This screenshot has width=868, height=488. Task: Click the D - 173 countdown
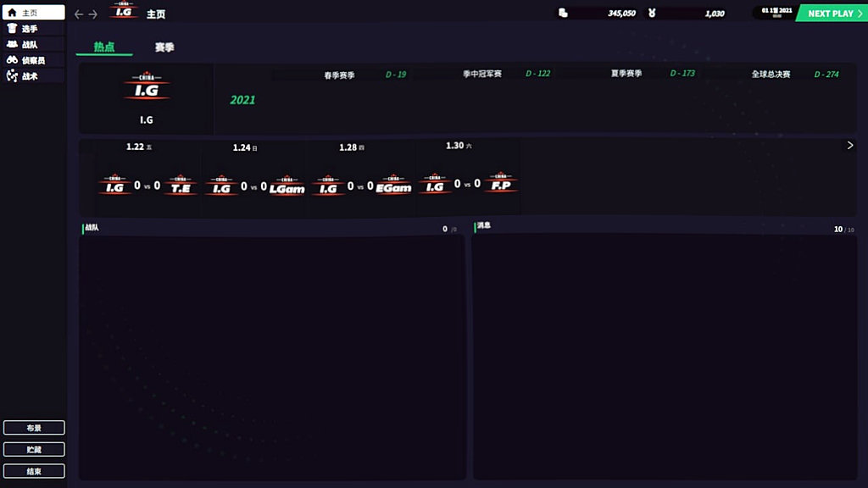(x=682, y=73)
